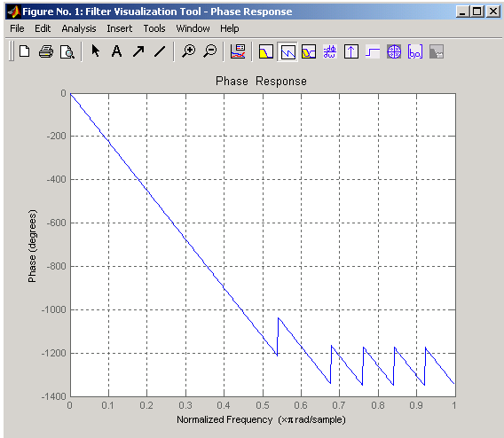Open the Tools menu
The width and height of the screenshot is (504, 438).
154,28
